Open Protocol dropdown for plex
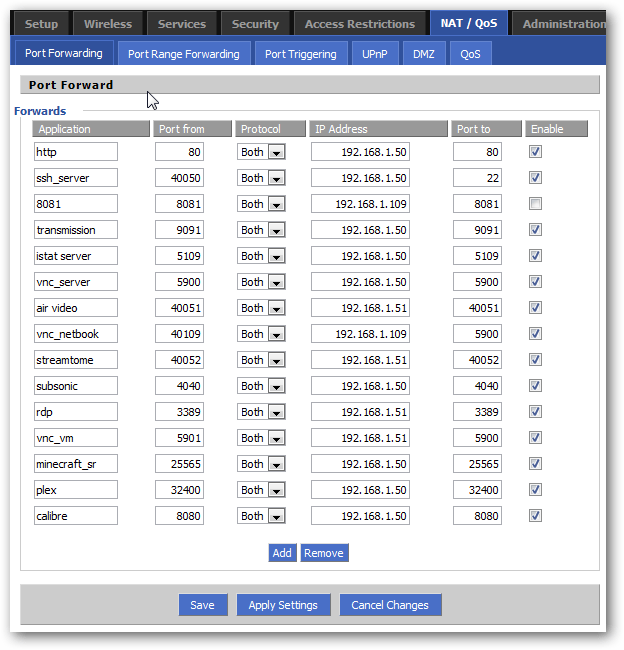 [261, 490]
